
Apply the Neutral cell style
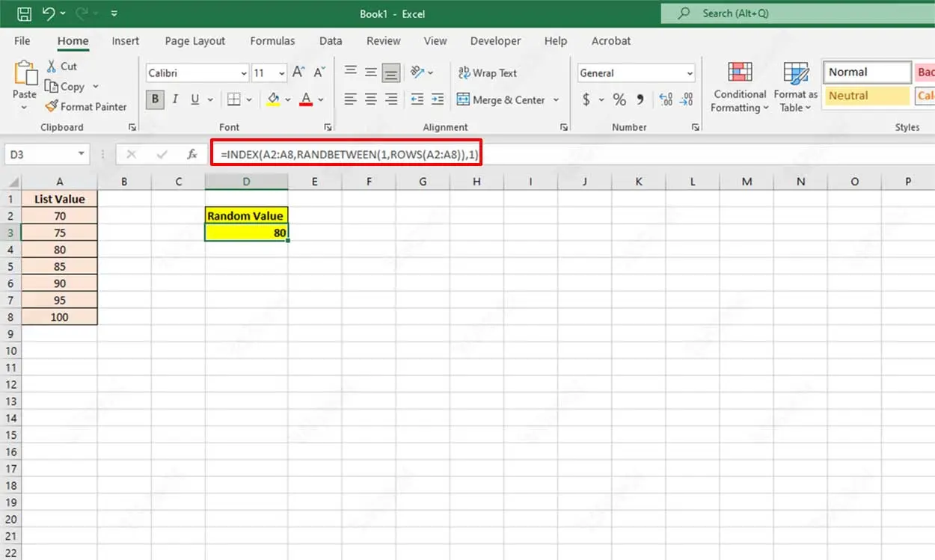point(866,96)
